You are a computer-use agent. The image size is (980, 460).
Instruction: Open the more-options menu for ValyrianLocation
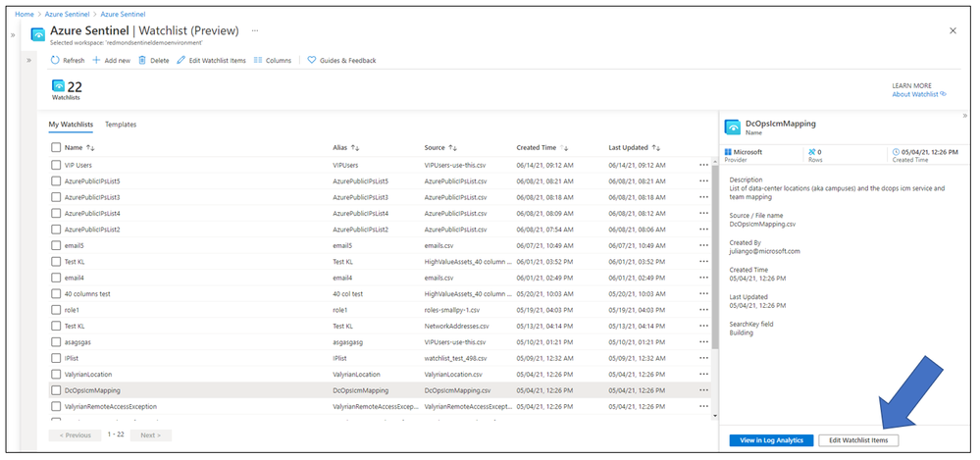click(x=704, y=375)
